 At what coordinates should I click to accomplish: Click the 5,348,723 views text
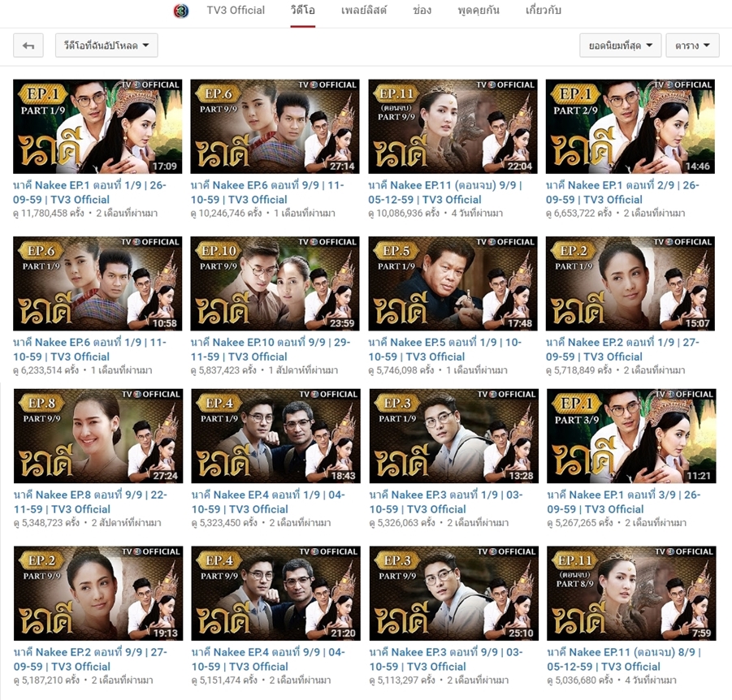(x=46, y=523)
